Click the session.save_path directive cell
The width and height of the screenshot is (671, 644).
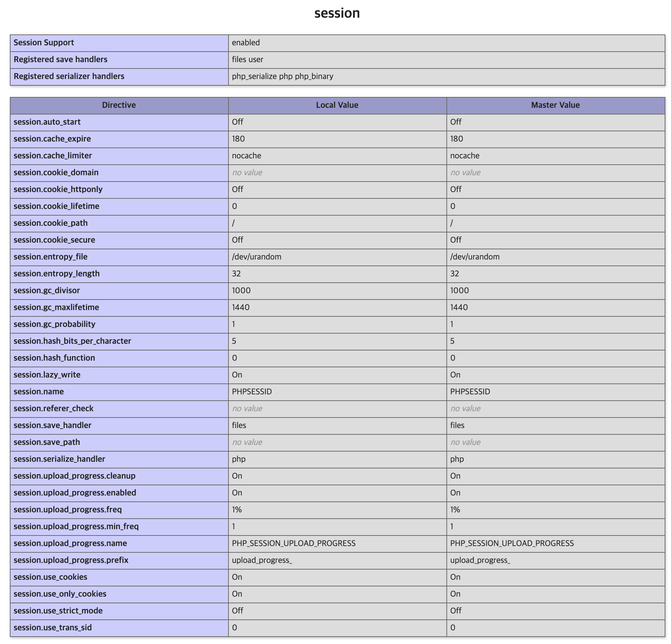pos(47,442)
